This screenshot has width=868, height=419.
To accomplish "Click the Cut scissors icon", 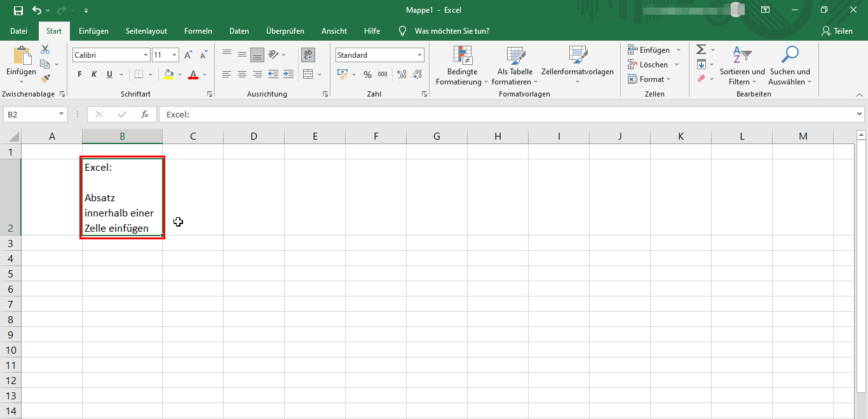I will tap(45, 50).
